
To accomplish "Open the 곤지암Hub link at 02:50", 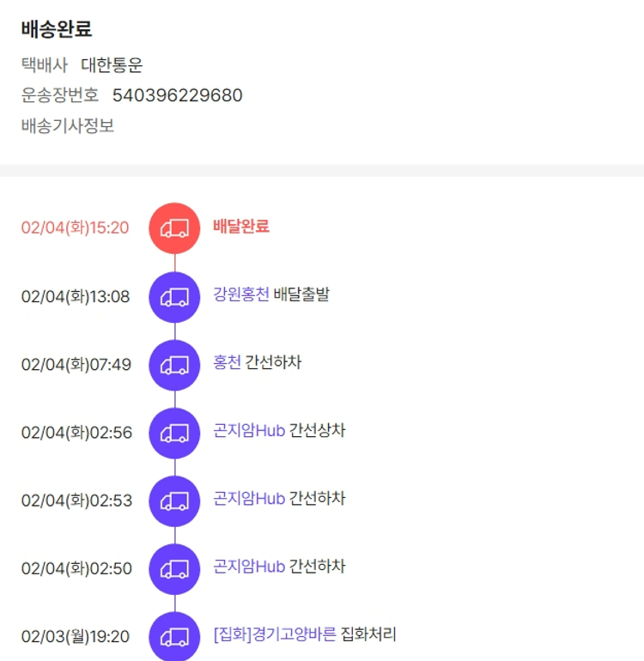I will coord(249,567).
